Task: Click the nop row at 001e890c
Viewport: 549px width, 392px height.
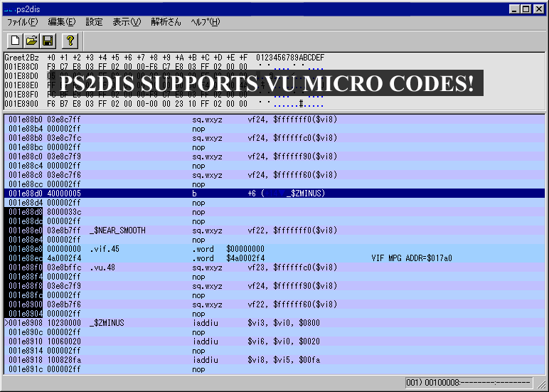Action: pyautogui.click(x=274, y=332)
